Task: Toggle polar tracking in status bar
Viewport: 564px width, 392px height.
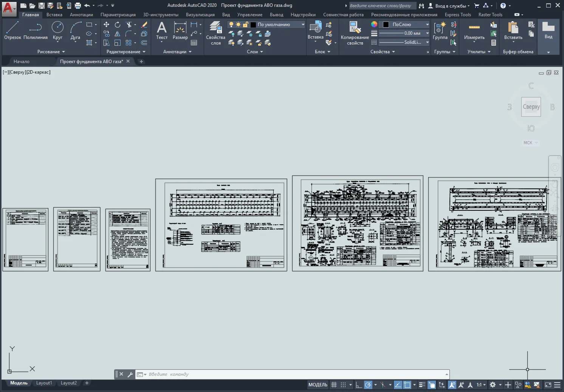Action: pos(368,385)
